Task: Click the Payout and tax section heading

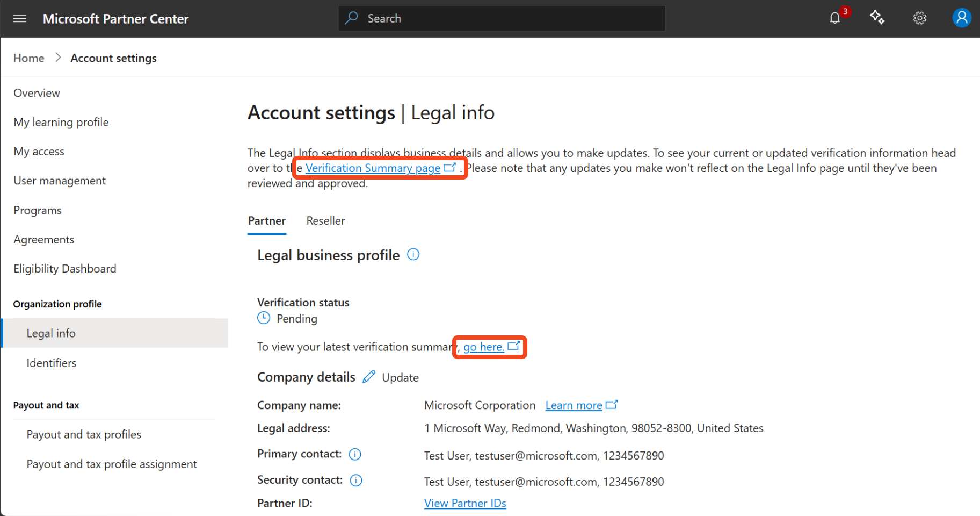Action: (46, 405)
